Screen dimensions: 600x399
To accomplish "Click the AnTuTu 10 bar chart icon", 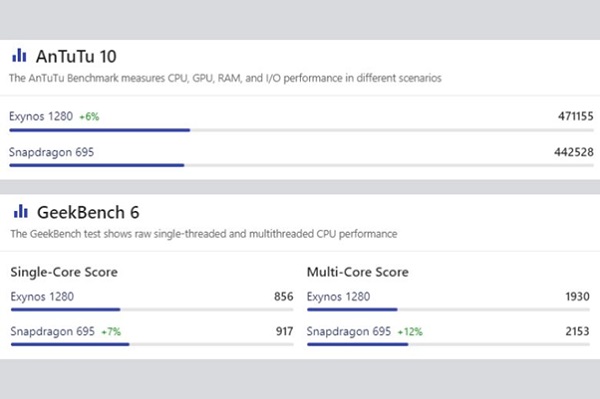I will click(19, 55).
